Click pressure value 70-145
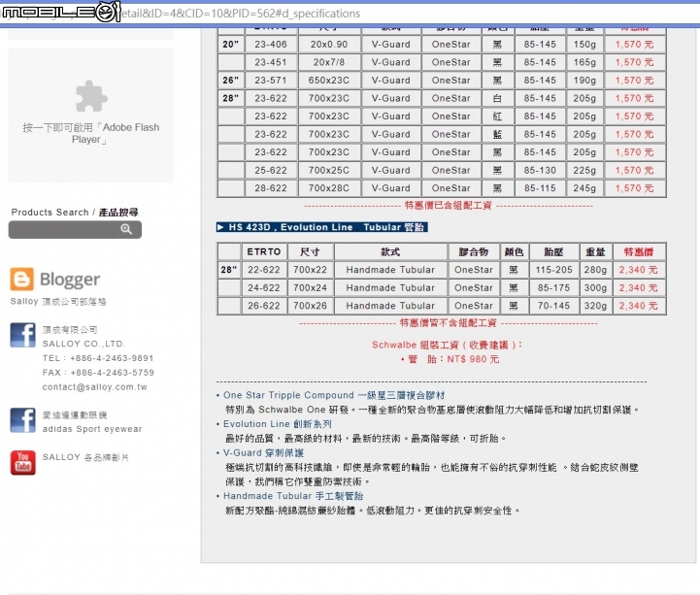The width and height of the screenshot is (700, 595). tap(554, 306)
